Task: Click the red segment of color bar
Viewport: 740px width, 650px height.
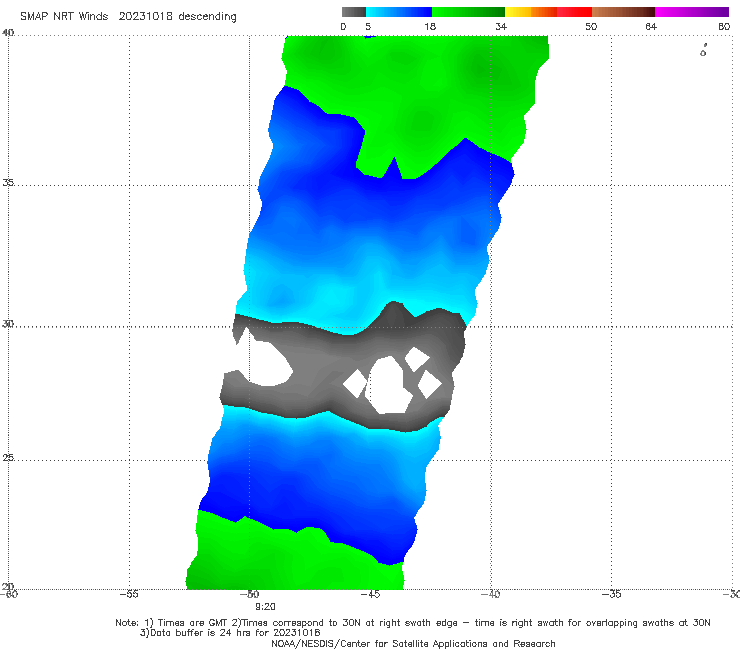Action: [x=574, y=12]
